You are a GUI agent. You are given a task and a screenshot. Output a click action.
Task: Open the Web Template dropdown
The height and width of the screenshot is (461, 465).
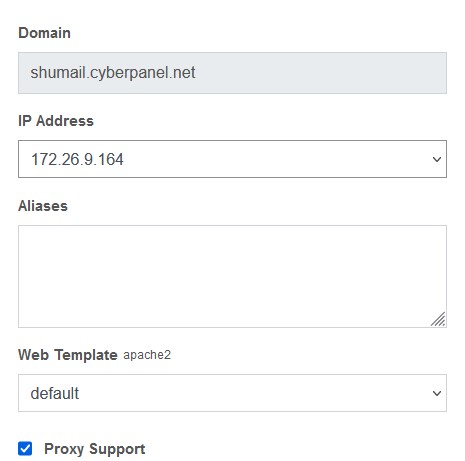(x=232, y=393)
